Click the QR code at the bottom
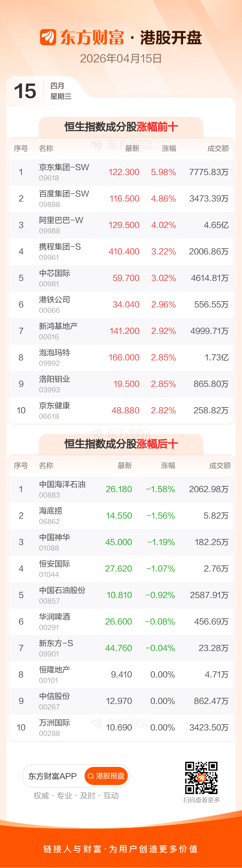242x868 pixels. (x=201, y=778)
